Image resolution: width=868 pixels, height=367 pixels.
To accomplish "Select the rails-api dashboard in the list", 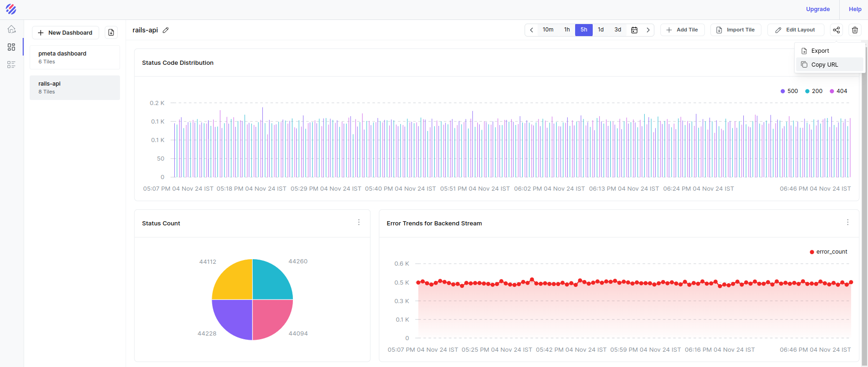I will click(x=75, y=87).
